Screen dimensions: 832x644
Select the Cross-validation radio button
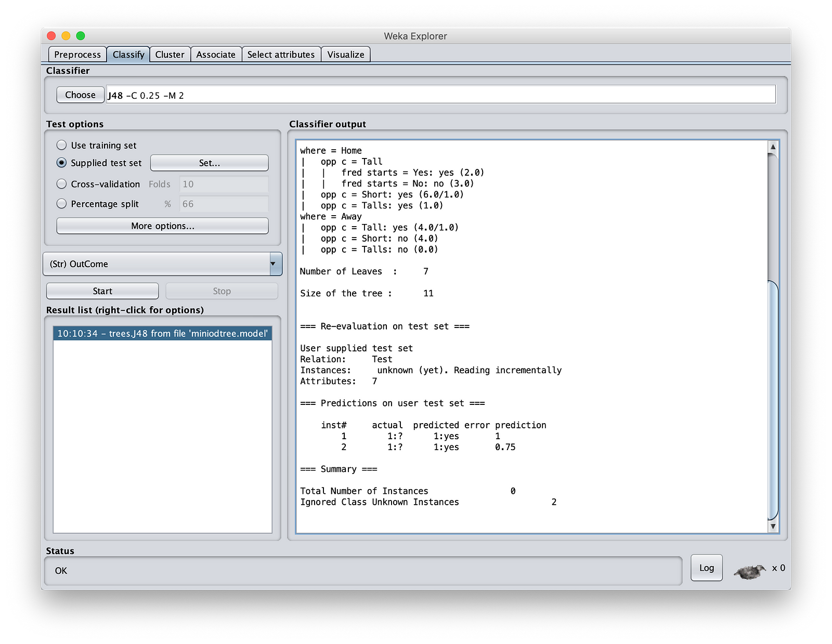click(x=62, y=184)
